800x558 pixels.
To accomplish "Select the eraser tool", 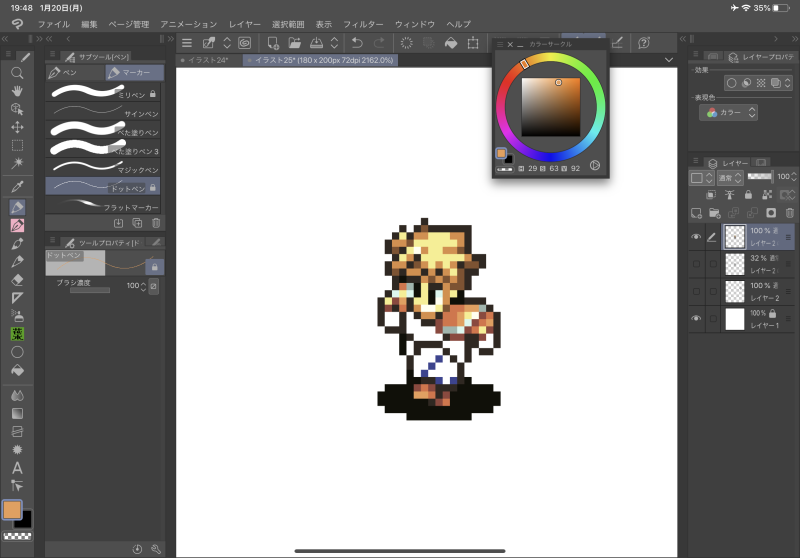I will pos(17,280).
